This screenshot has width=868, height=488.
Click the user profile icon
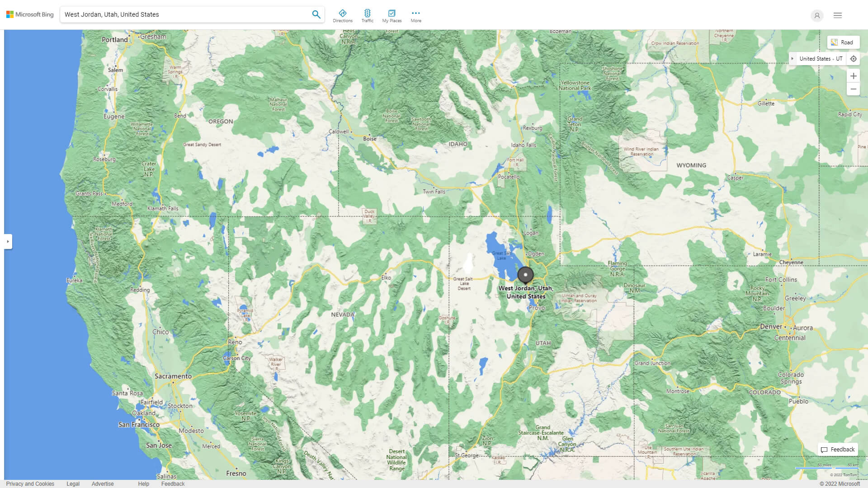817,15
